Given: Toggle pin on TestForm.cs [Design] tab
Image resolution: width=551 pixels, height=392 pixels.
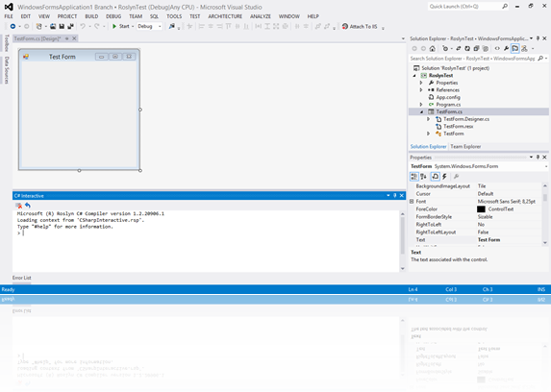Looking at the screenshot, I should (66, 38).
